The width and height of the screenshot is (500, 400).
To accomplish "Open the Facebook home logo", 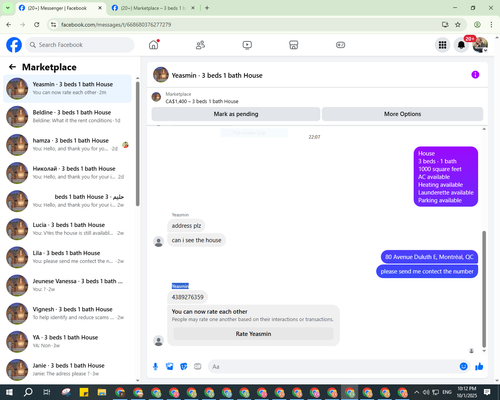I will pos(14,45).
